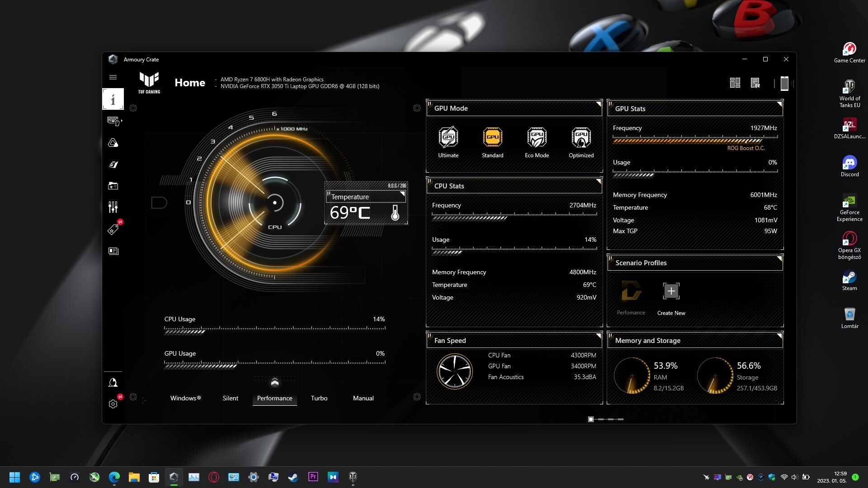The image size is (868, 488).
Task: Select the Home info sidebar icon
Action: click(x=113, y=99)
